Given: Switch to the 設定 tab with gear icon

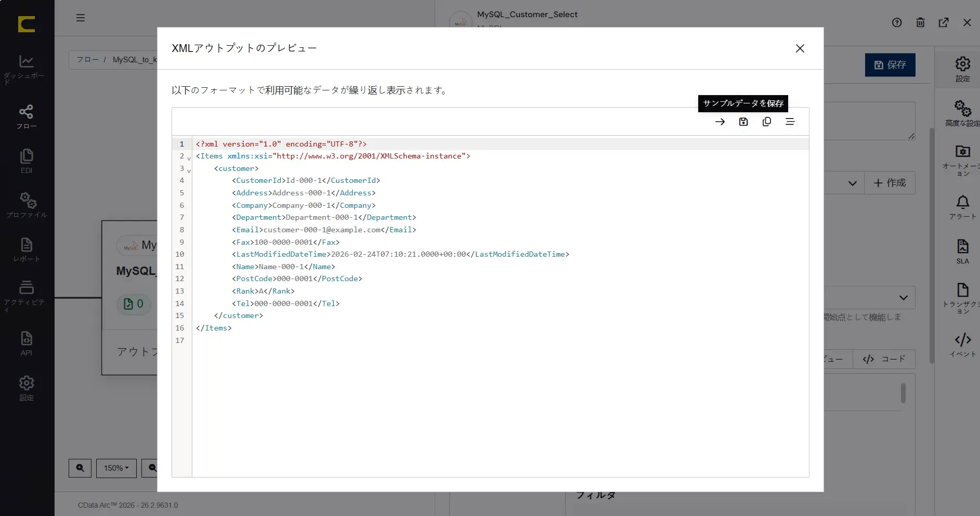Looking at the screenshot, I should [963, 69].
